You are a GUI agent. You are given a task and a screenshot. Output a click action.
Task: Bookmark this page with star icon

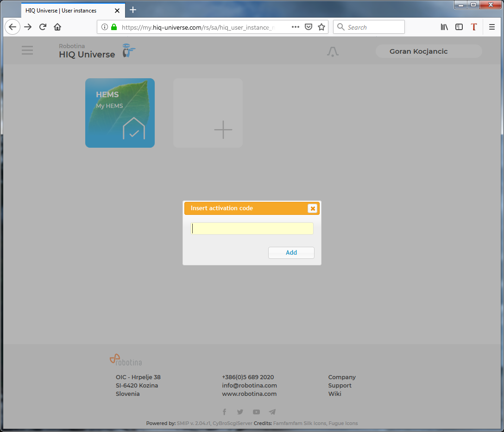(321, 27)
